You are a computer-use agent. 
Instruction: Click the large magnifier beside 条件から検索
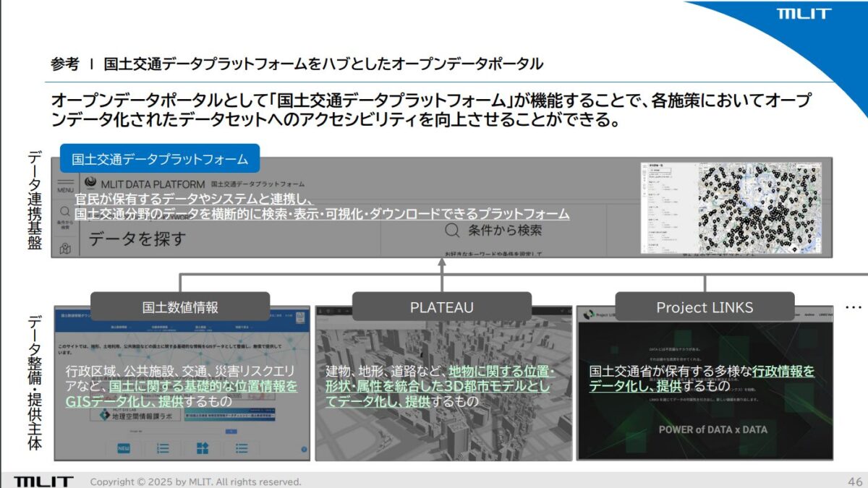(x=452, y=231)
